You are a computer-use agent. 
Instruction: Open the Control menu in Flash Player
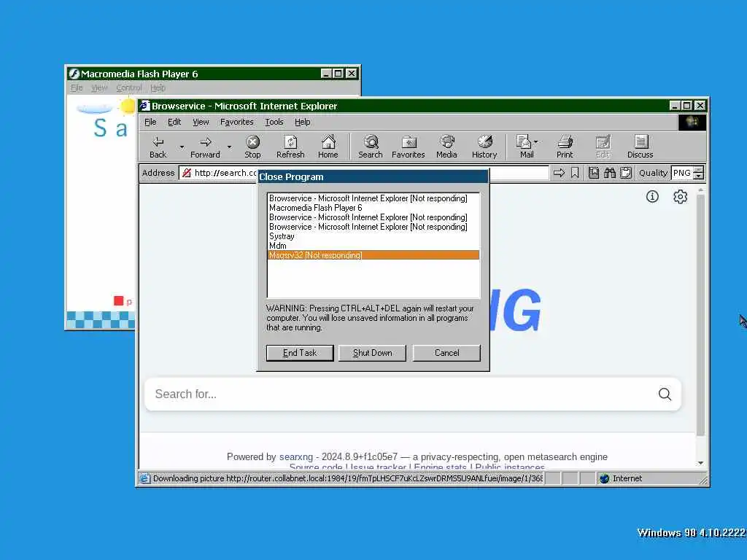coord(129,87)
